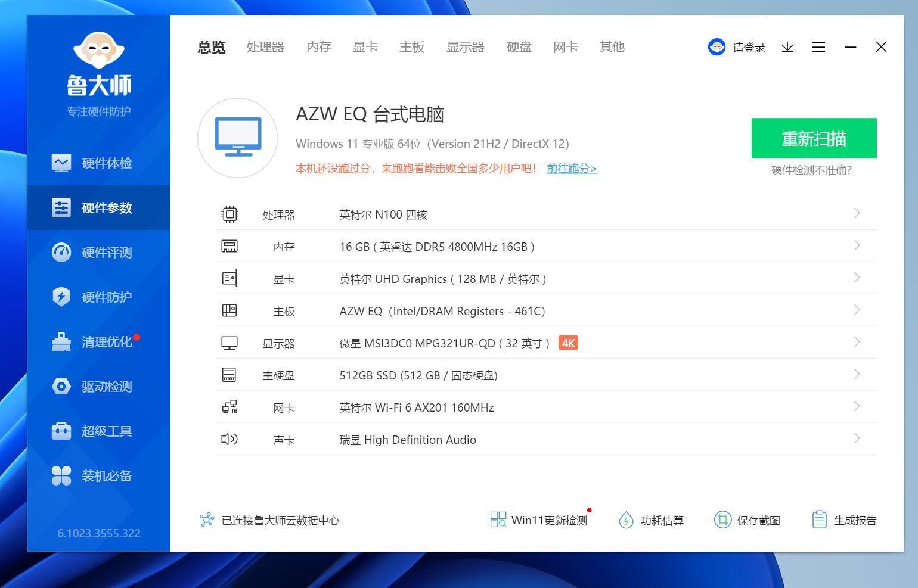Viewport: 918px width, 588px height.
Task: Switch to the 内存 tab
Action: click(x=319, y=47)
